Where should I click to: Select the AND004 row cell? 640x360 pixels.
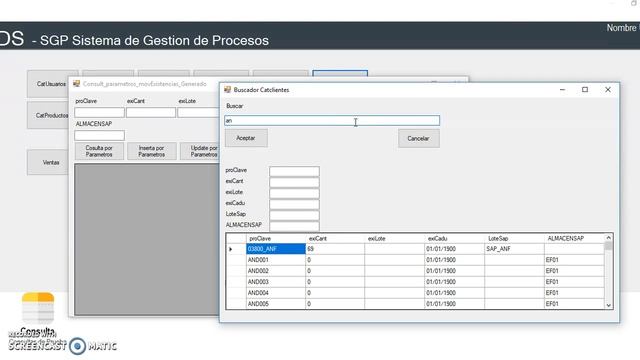tap(276, 293)
